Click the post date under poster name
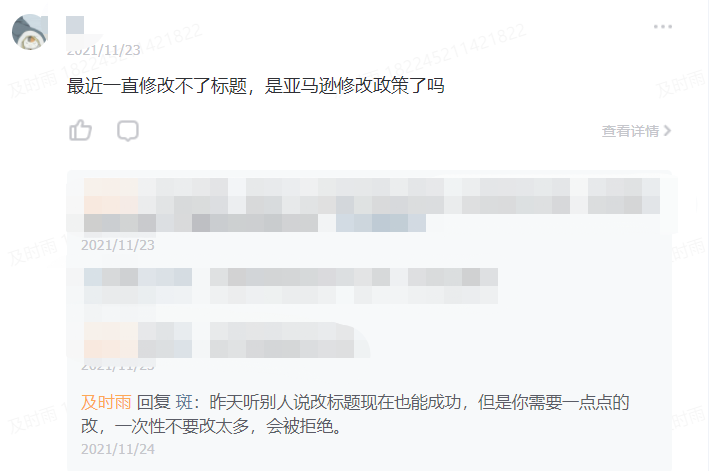The image size is (709, 471). click(x=104, y=50)
